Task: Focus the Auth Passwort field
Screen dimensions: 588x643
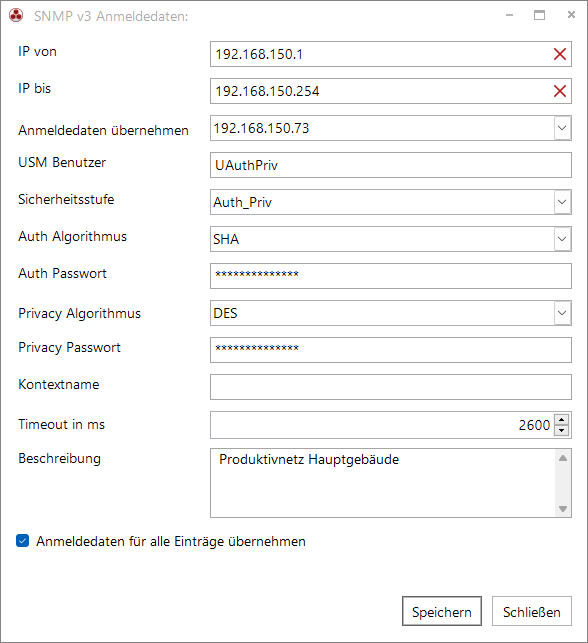Action: (x=391, y=276)
